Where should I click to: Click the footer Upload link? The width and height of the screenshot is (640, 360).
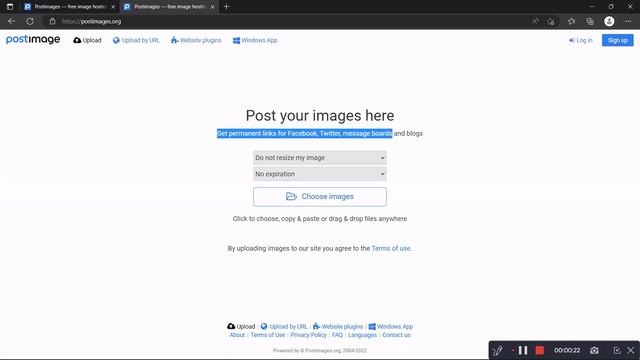(x=241, y=327)
